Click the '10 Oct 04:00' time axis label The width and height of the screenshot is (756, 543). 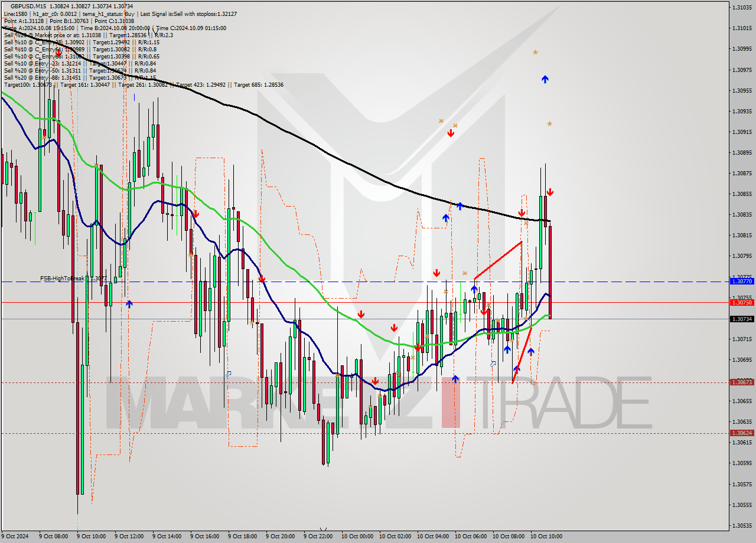(x=432, y=537)
